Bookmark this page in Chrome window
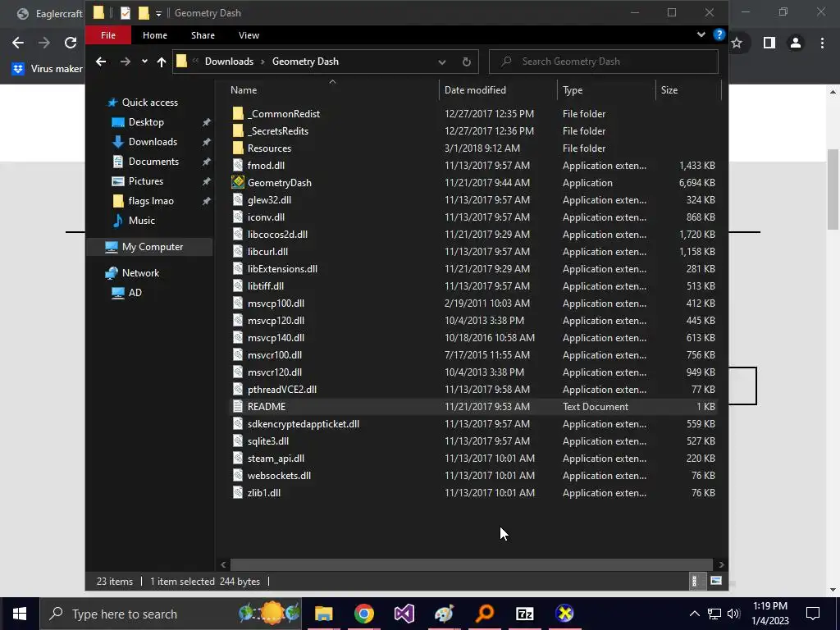This screenshot has height=630, width=840. (737, 43)
